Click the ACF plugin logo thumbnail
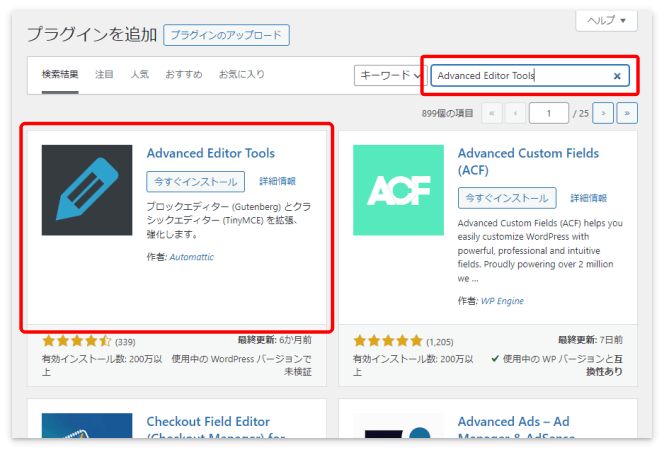Image resolution: width=664 pixels, height=451 pixels. pyautogui.click(x=398, y=190)
